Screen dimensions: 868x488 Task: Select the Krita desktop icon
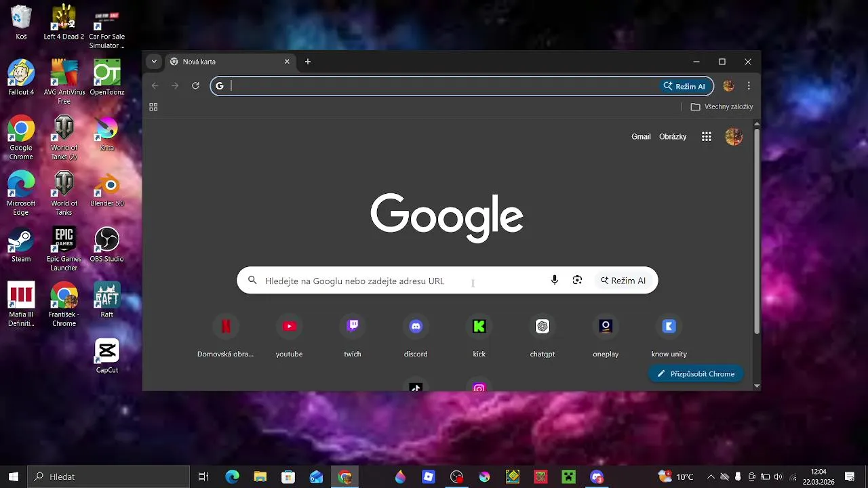[107, 133]
